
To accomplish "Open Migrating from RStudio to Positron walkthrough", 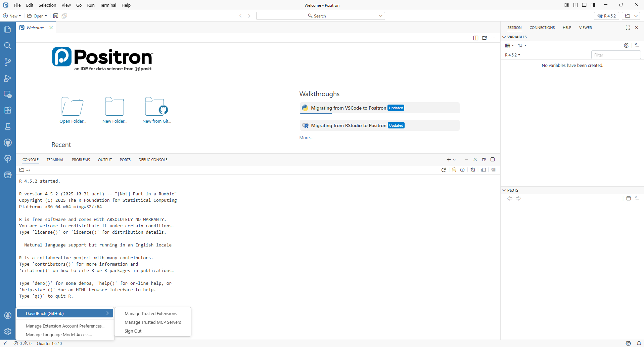I will click(x=349, y=125).
